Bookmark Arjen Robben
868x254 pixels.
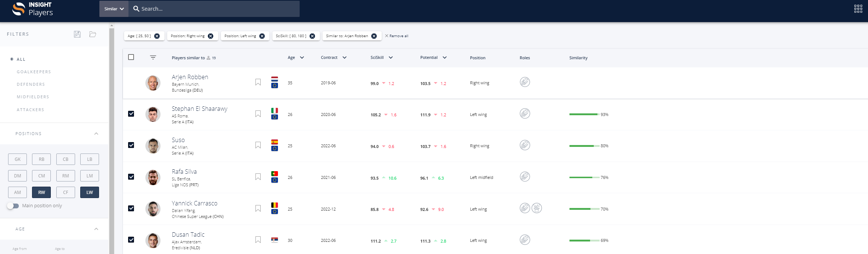tap(258, 82)
